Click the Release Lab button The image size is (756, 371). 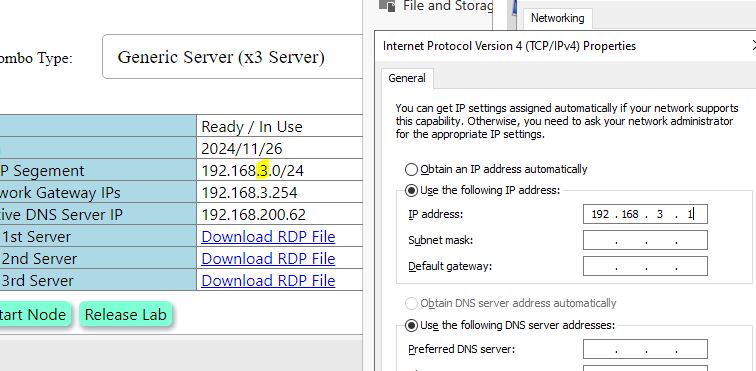(125, 315)
